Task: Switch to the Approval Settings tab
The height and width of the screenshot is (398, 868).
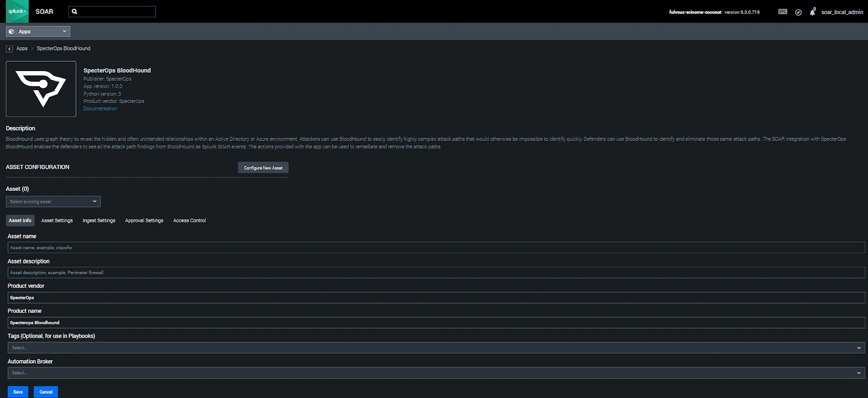Action: click(144, 221)
